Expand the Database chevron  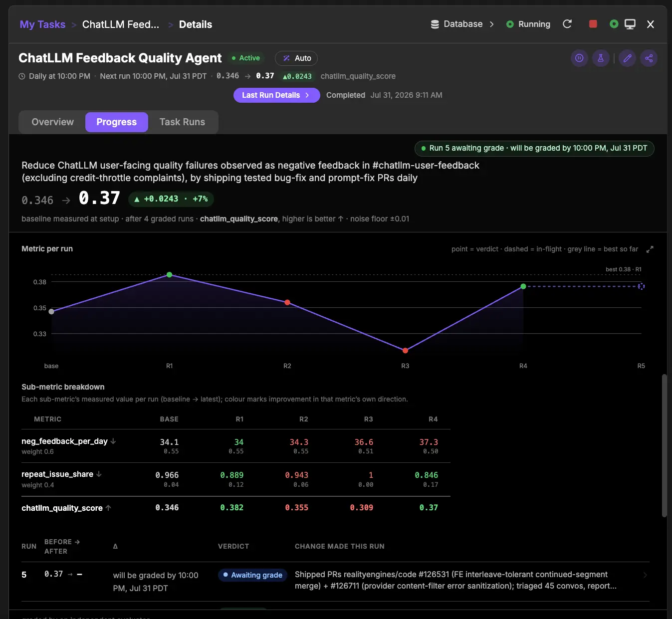(x=492, y=24)
